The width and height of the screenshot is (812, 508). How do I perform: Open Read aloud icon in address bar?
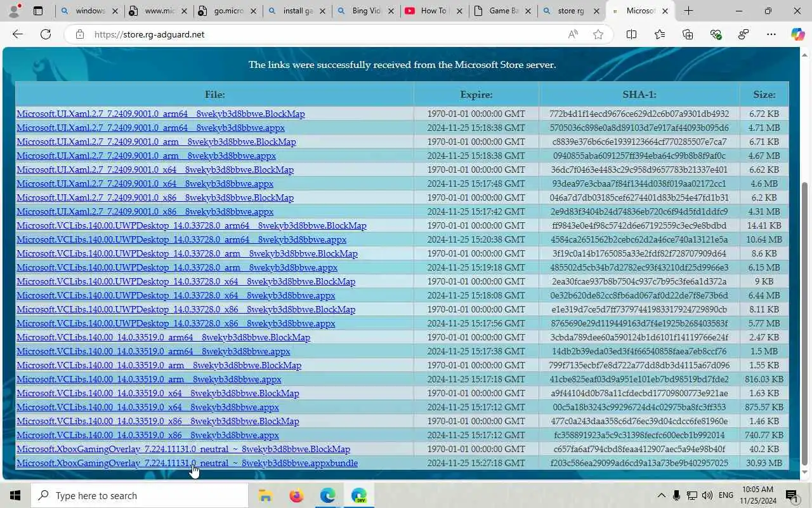pyautogui.click(x=573, y=34)
